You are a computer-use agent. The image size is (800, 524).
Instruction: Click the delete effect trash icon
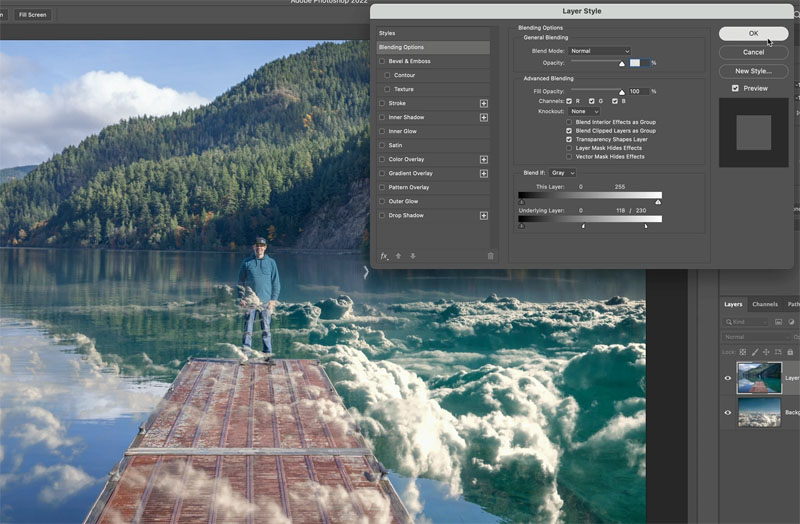pyautogui.click(x=490, y=256)
